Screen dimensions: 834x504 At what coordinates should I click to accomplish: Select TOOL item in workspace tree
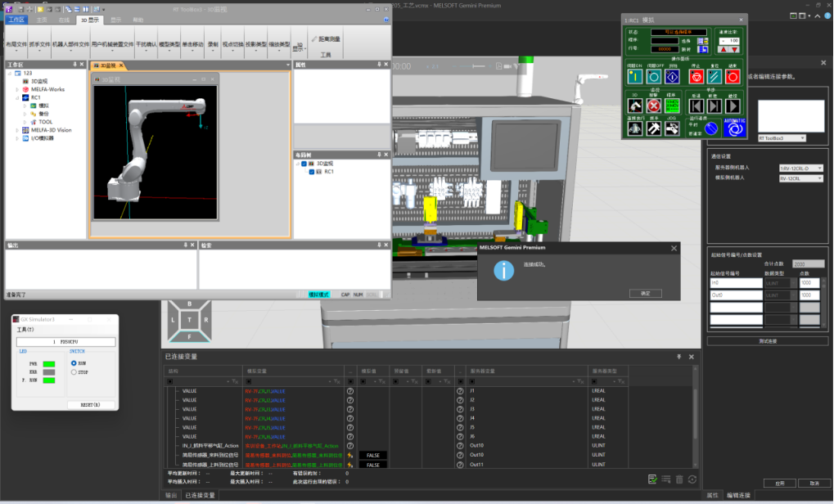45,122
